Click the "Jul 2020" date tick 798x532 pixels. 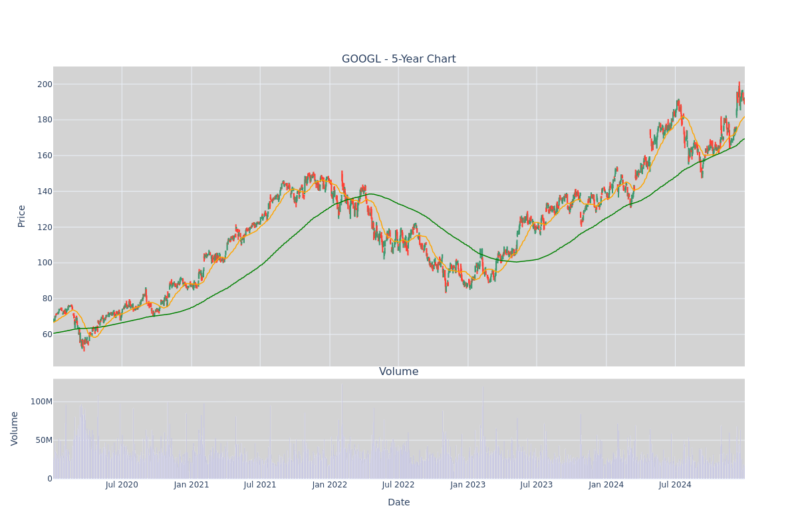tap(122, 485)
